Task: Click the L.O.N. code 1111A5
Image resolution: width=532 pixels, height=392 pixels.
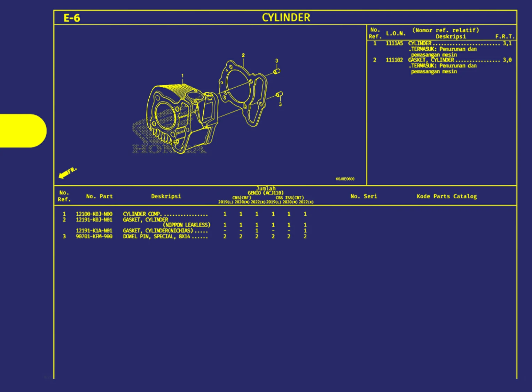Action: 395,43
